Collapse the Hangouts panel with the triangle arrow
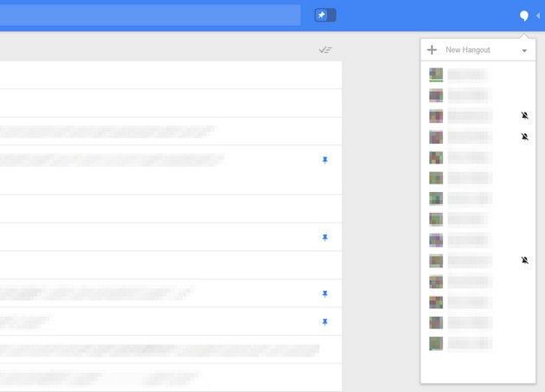The image size is (545, 392). 538,16
